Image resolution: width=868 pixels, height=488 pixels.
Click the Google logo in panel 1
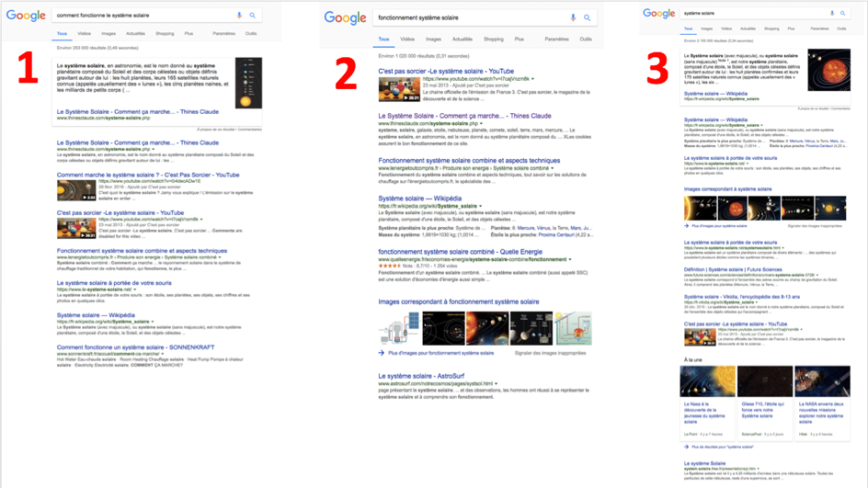26,16
